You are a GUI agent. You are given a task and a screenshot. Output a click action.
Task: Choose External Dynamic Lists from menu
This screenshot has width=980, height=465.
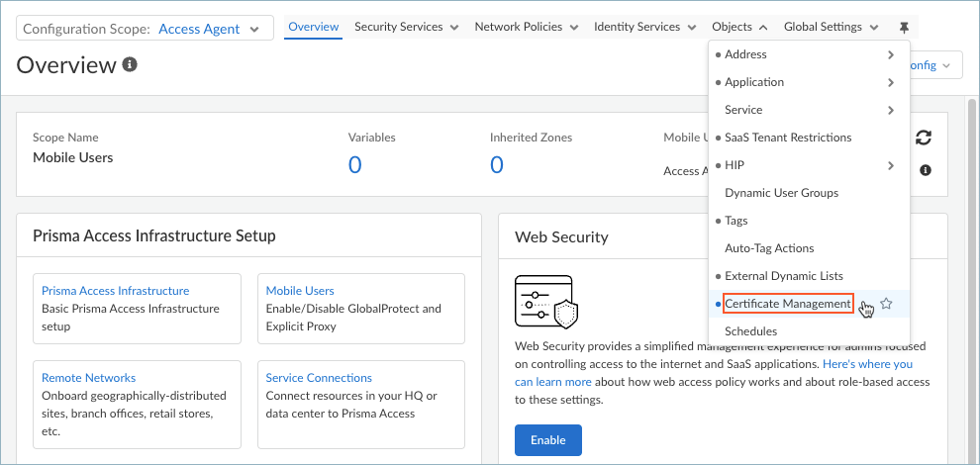(x=784, y=276)
